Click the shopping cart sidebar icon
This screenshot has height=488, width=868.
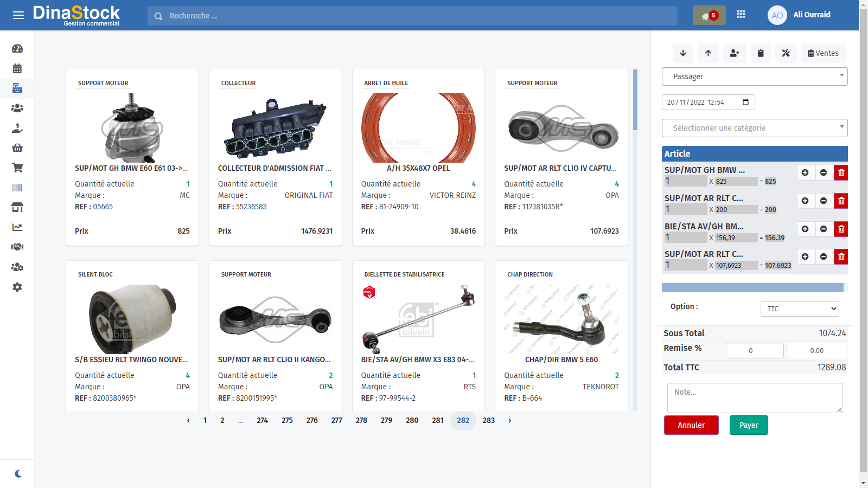(17, 168)
